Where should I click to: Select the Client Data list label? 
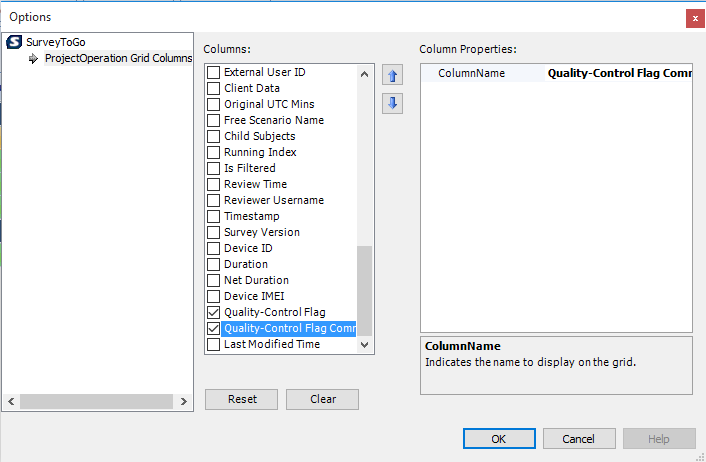coord(252,88)
